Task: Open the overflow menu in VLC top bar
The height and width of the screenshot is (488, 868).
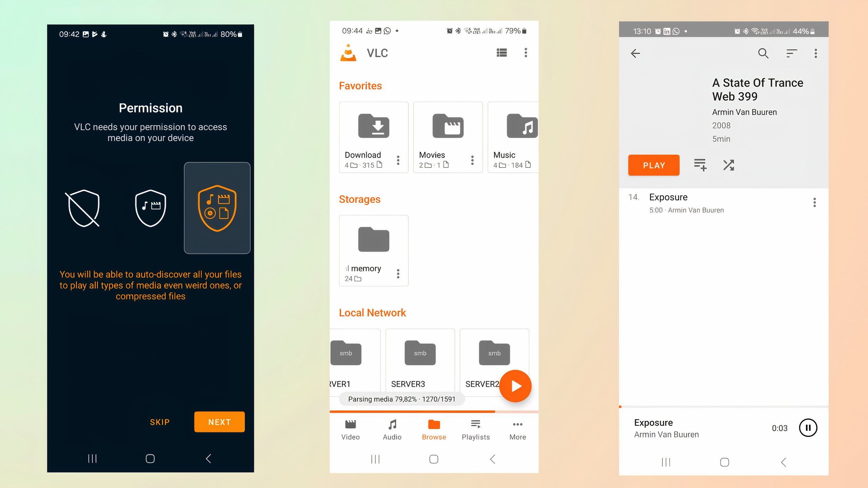Action: point(525,53)
